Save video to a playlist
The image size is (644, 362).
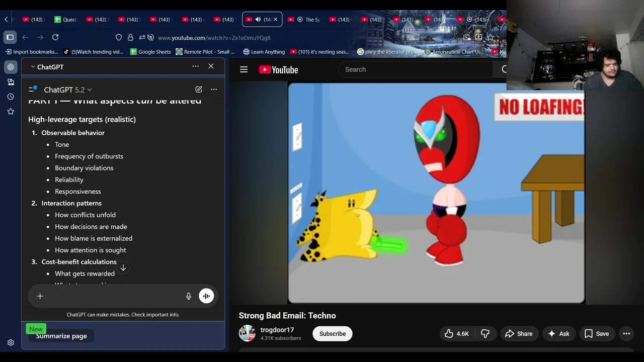click(x=597, y=334)
